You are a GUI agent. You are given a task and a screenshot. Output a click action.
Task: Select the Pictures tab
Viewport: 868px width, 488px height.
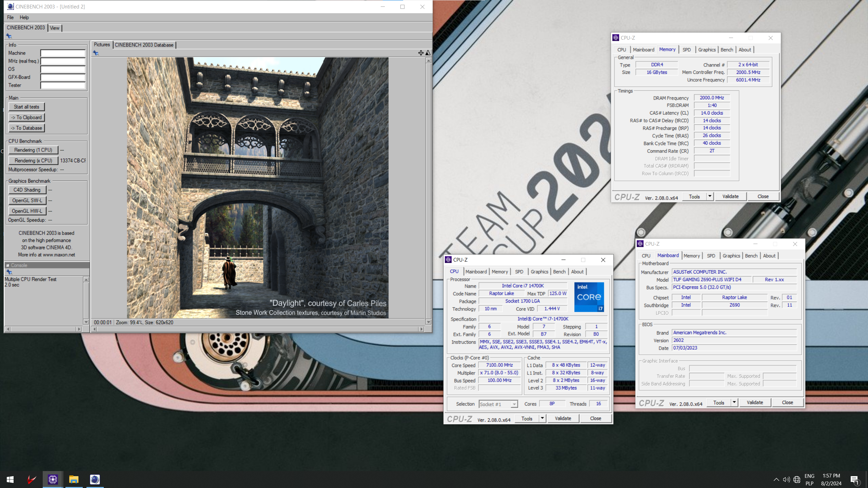102,44
